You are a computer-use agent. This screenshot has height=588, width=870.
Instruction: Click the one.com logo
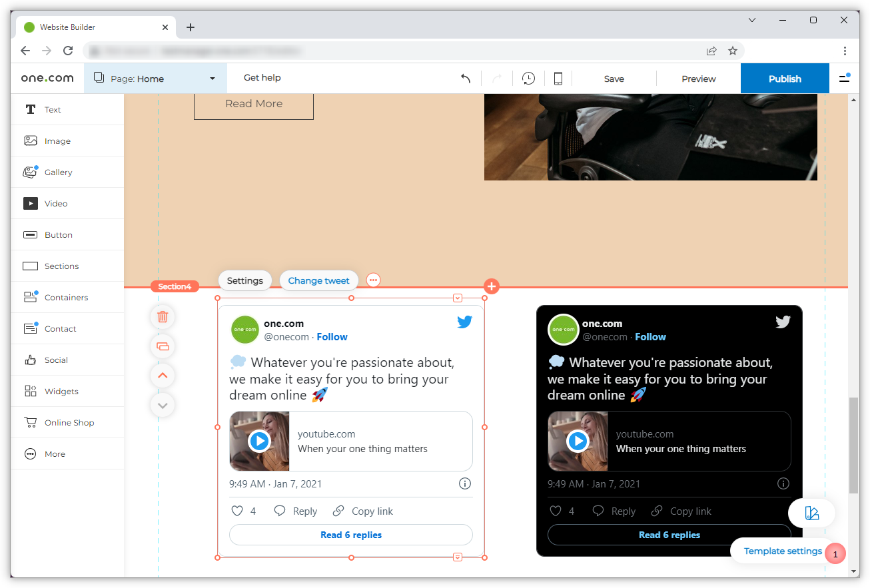click(x=47, y=78)
